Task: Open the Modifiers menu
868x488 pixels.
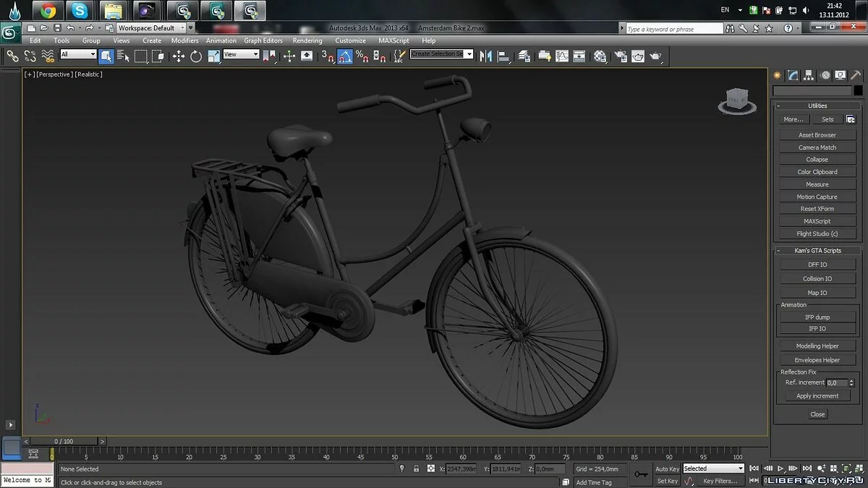Action: tap(184, 40)
